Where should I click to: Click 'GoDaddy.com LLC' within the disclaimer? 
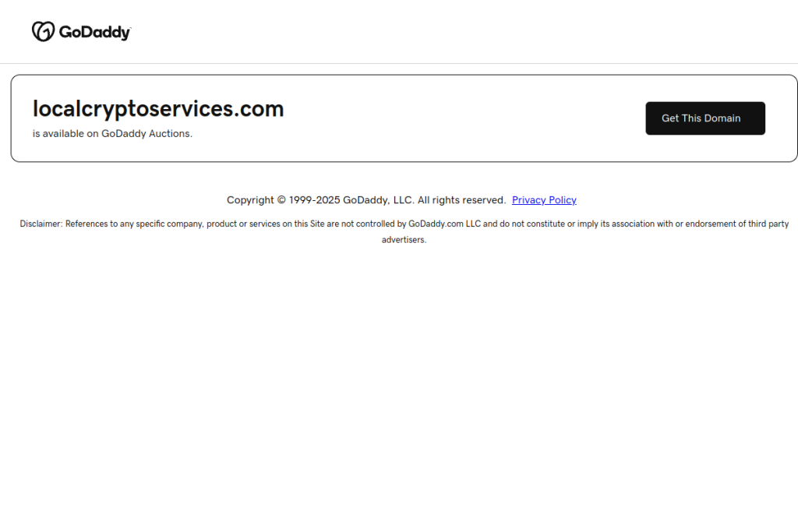click(444, 224)
